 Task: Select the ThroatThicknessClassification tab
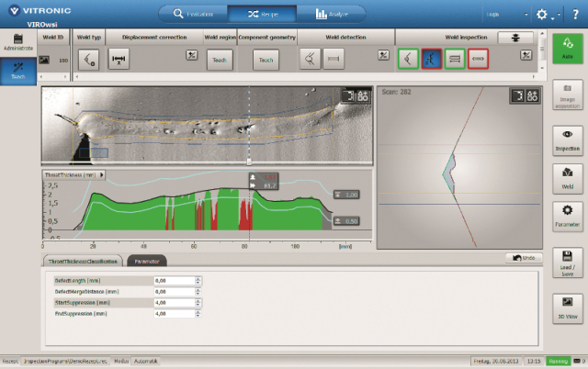pos(82,261)
